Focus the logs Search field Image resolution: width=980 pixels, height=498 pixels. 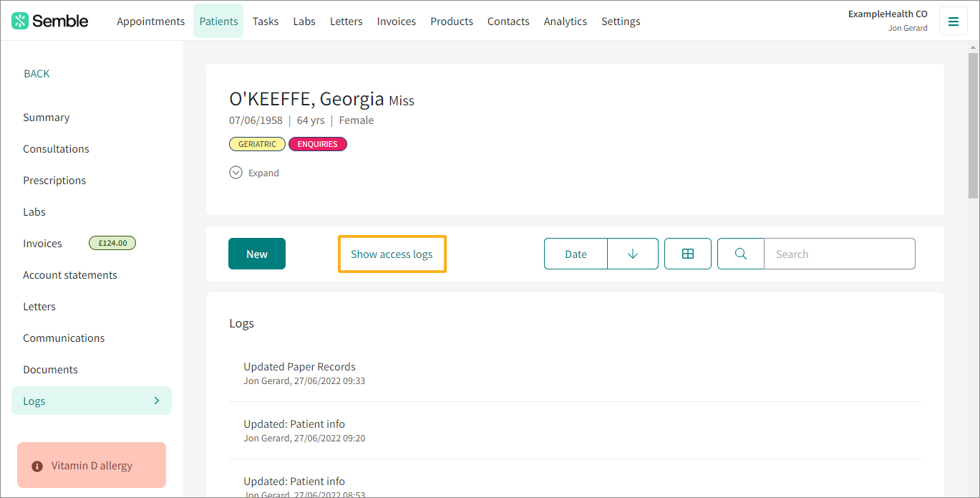(x=839, y=254)
